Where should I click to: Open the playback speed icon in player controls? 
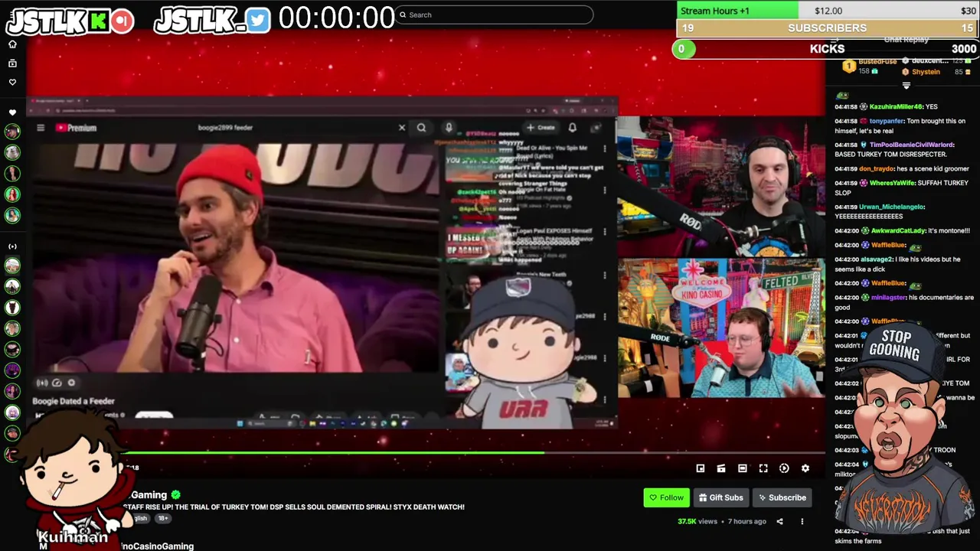point(784,468)
